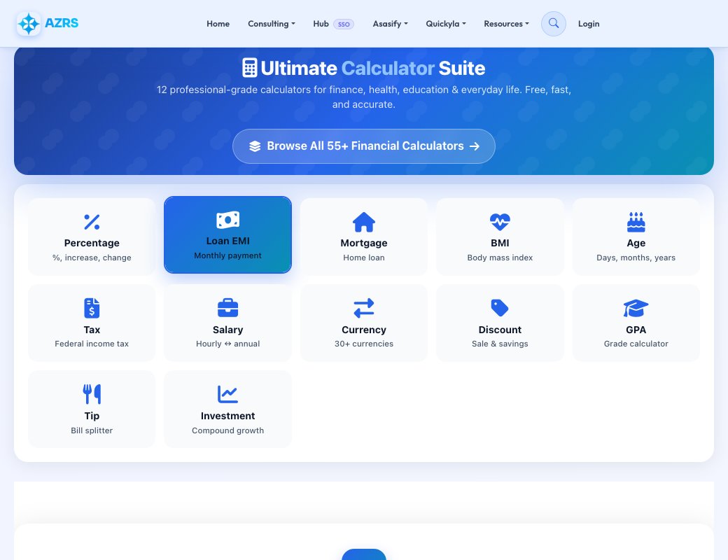Click the 'Bill splitter' subtitle
The height and width of the screenshot is (560, 728).
click(92, 430)
